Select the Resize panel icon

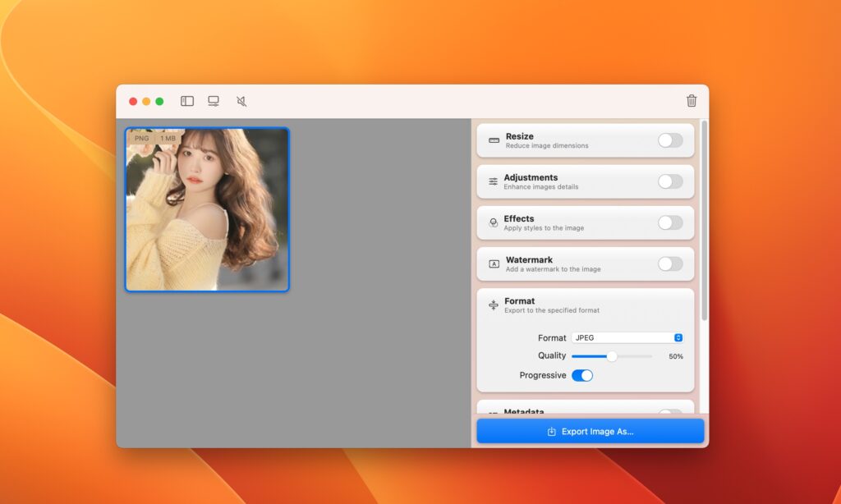(x=493, y=140)
